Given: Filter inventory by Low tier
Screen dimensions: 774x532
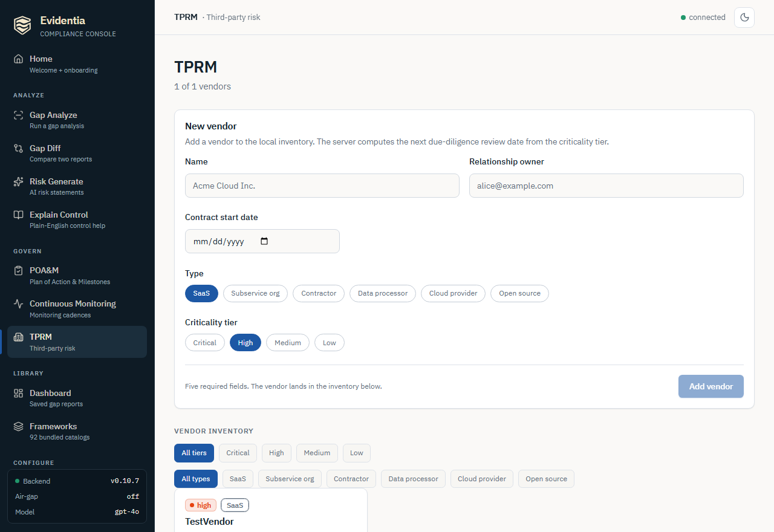Looking at the screenshot, I should coord(357,453).
